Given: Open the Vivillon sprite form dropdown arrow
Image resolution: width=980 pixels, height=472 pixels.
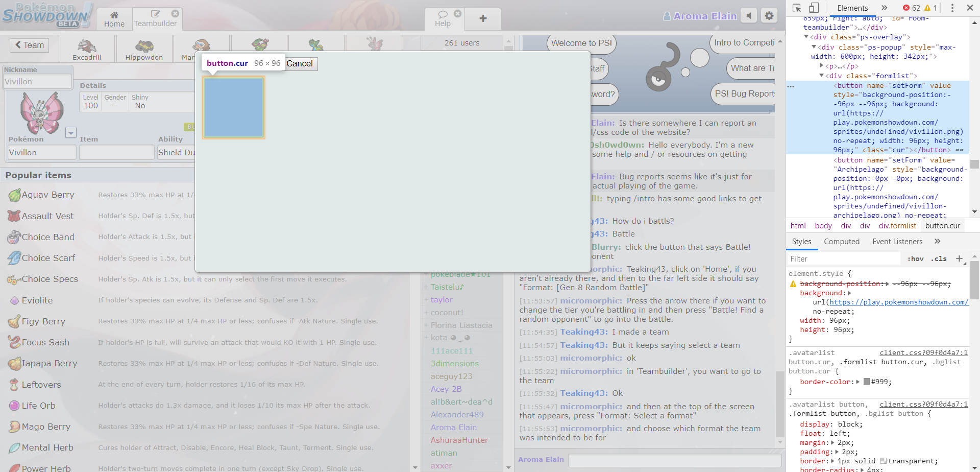Looking at the screenshot, I should click(71, 132).
